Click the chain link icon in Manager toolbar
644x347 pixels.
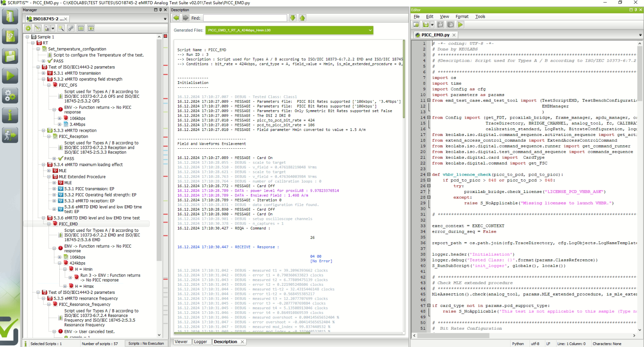pyautogui.click(x=71, y=28)
